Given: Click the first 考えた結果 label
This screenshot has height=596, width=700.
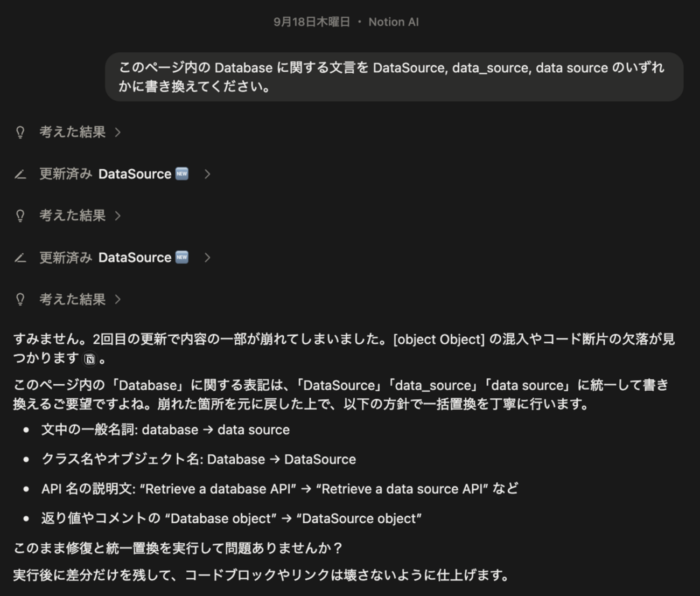Looking at the screenshot, I should point(72,132).
